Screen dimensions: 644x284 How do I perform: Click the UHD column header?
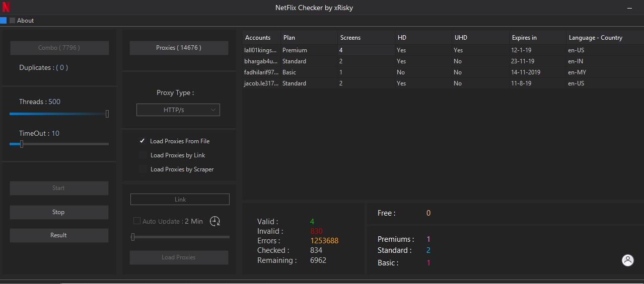[480, 38]
